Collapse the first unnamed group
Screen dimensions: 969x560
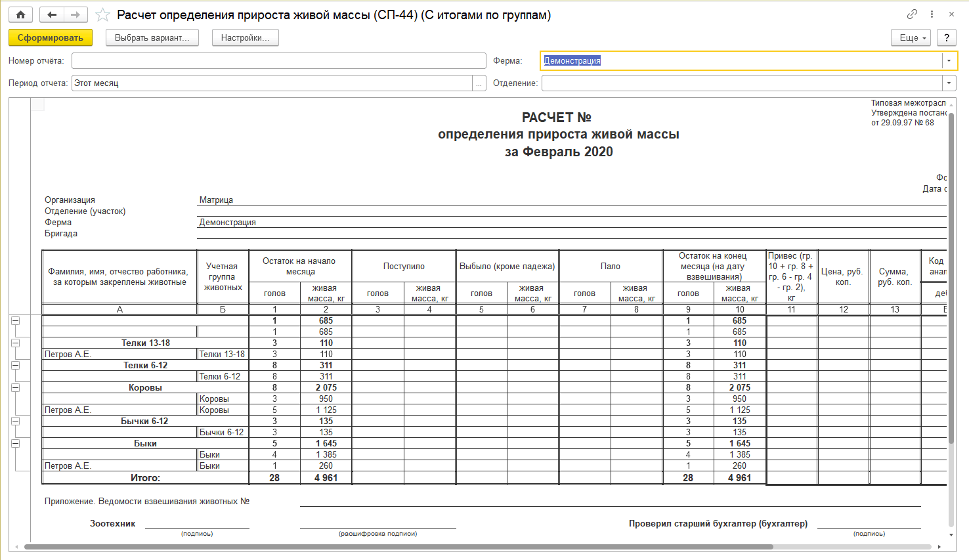pos(15,321)
